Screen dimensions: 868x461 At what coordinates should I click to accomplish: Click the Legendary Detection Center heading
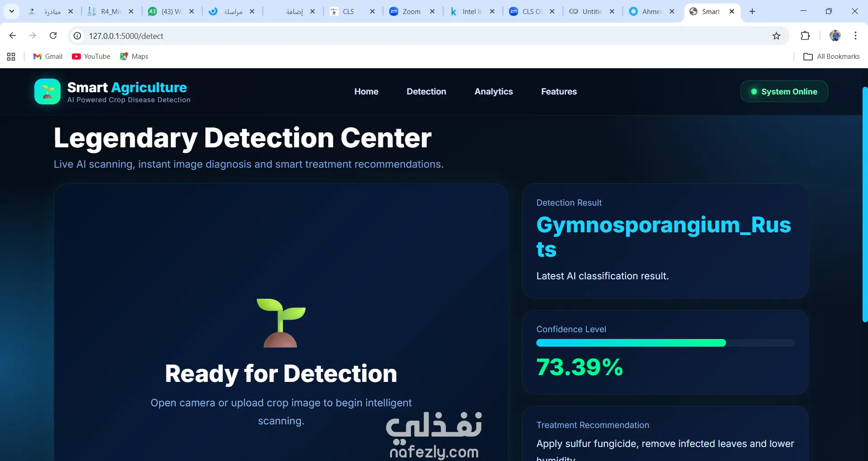point(242,137)
